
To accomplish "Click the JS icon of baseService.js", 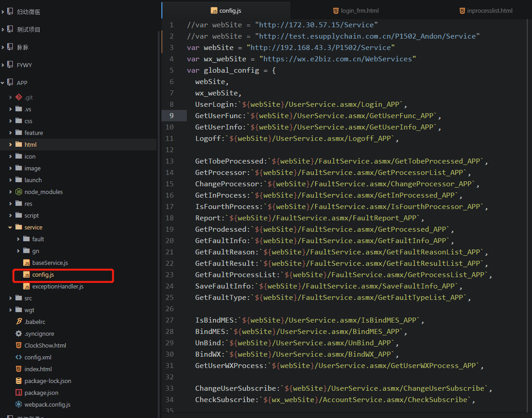I will point(26,263).
